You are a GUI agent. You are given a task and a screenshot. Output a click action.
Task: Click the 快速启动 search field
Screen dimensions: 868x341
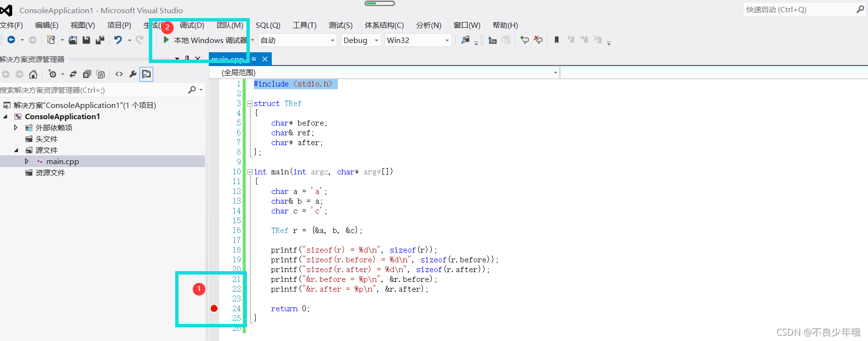point(799,10)
